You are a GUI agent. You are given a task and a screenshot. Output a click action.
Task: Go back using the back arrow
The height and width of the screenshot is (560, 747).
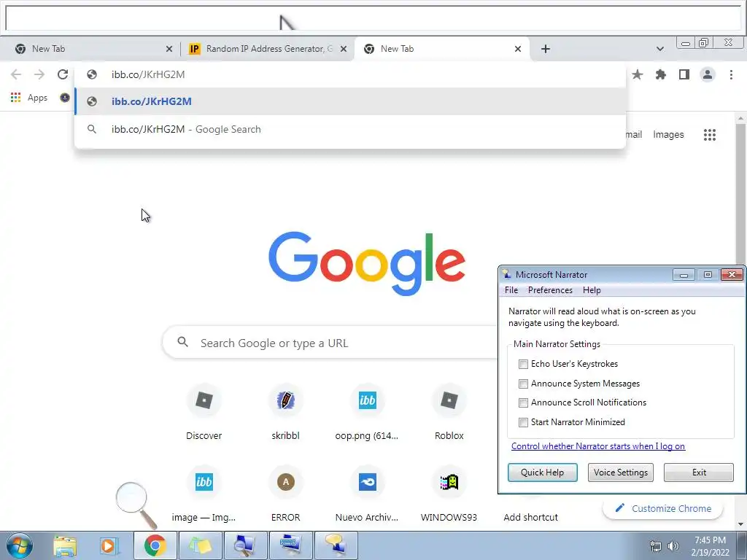pos(16,74)
